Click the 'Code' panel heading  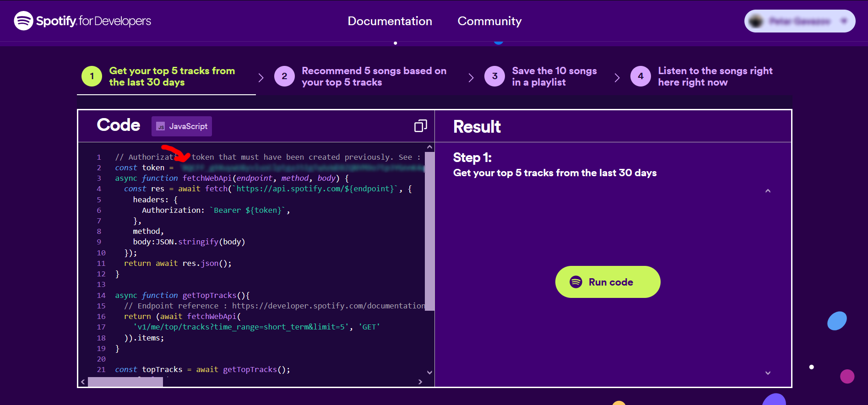pos(119,125)
